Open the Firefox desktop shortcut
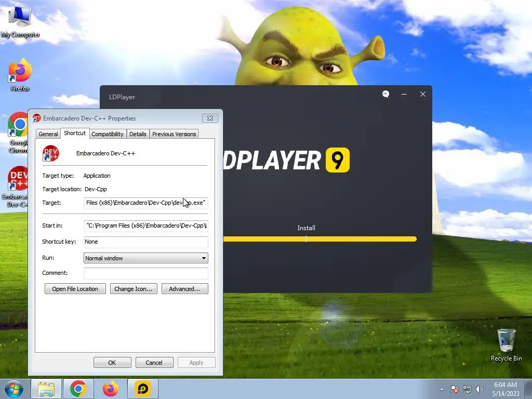Viewport: 532px width, 399px height. [20, 75]
